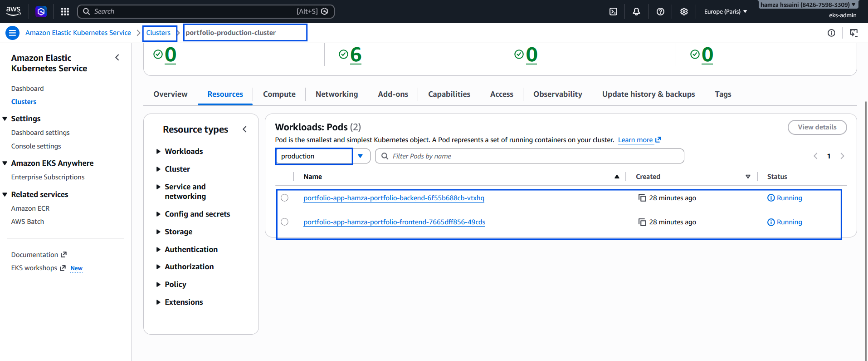Viewport: 868px width, 361px height.
Task: Click the View details button
Action: (x=817, y=127)
